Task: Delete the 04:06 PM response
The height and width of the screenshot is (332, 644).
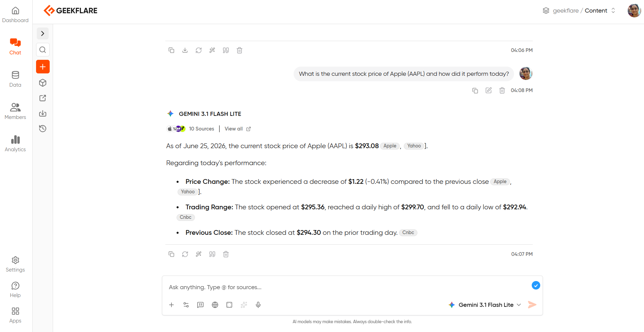Action: [240, 50]
